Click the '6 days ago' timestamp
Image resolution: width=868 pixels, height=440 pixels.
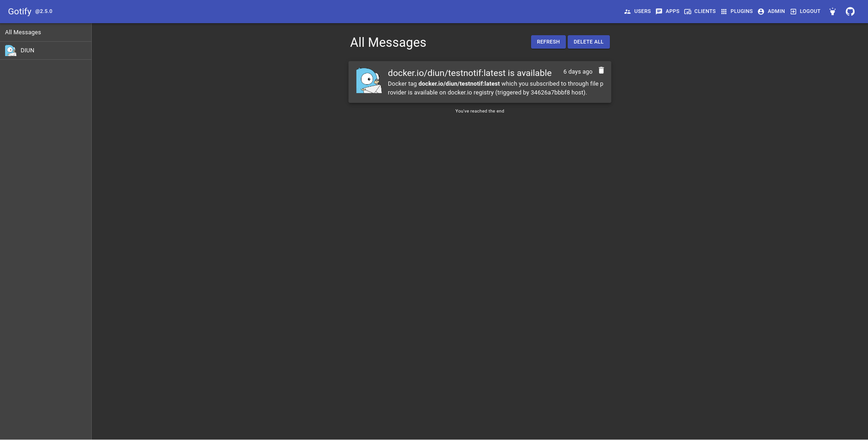[x=578, y=72]
